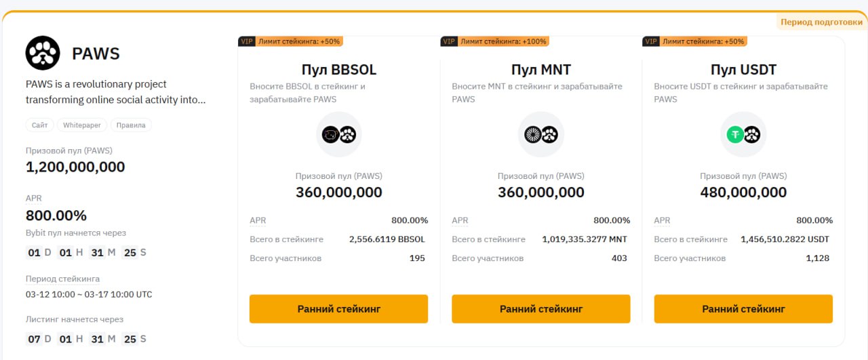Click the PAWS project title text
This screenshot has height=360, width=868.
(96, 54)
